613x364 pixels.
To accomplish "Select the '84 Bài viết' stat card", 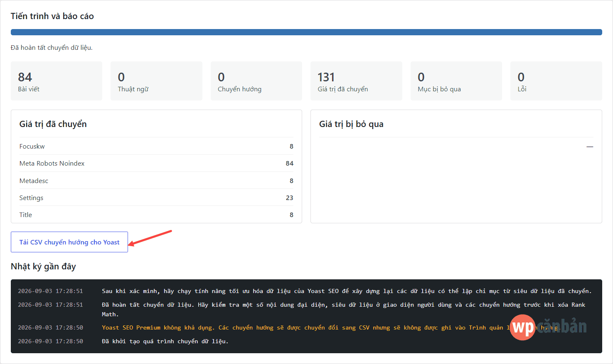I will pyautogui.click(x=57, y=81).
